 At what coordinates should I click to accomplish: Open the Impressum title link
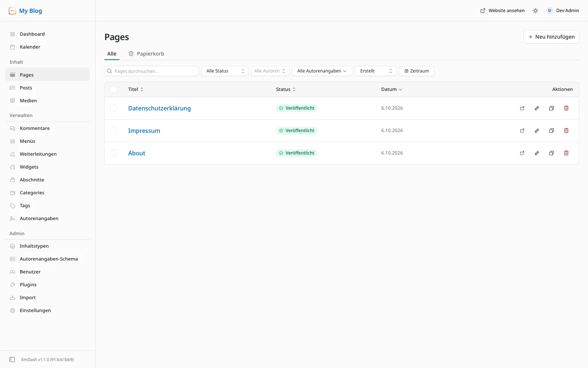point(144,131)
